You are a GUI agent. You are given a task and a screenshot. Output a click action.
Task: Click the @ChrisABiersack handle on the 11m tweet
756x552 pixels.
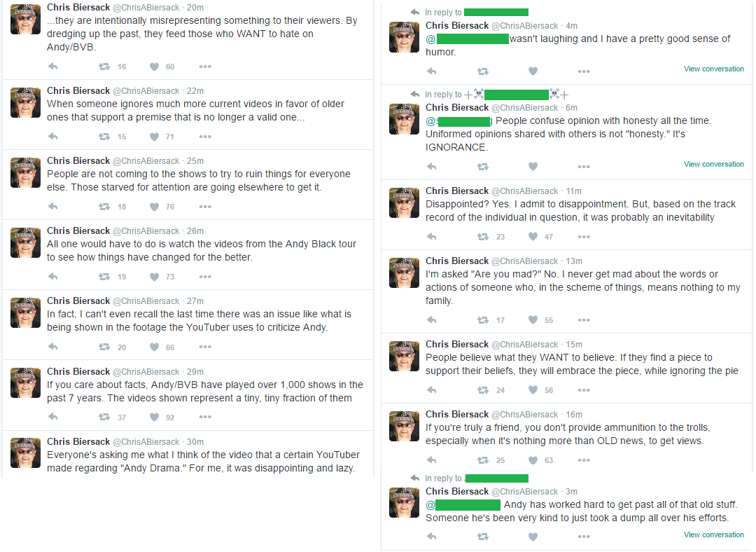point(526,191)
